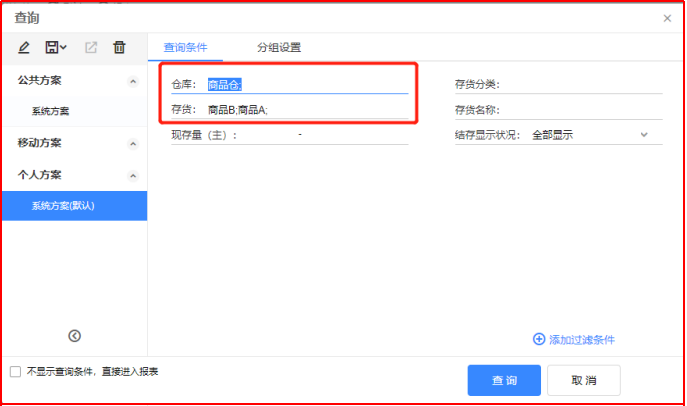The image size is (687, 406).
Task: Click the 移动方案 header text
Action: tap(39, 143)
